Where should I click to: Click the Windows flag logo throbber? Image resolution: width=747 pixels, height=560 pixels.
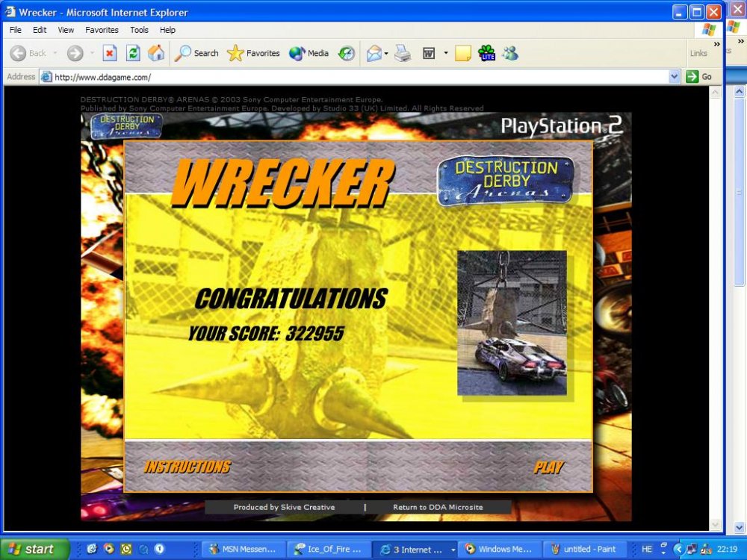[709, 30]
